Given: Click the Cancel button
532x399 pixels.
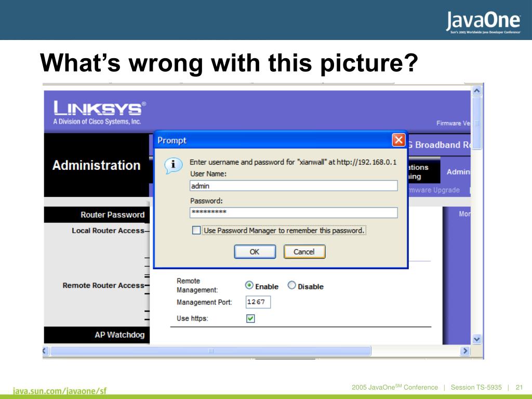Looking at the screenshot, I should [304, 252].
